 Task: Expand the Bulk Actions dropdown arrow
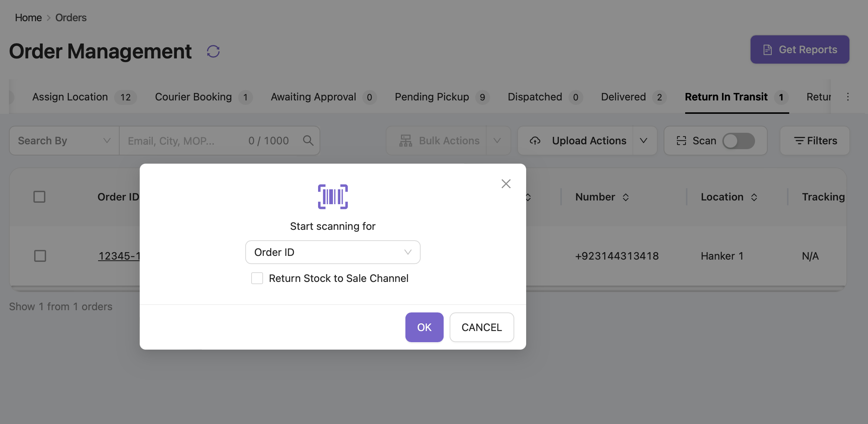498,141
